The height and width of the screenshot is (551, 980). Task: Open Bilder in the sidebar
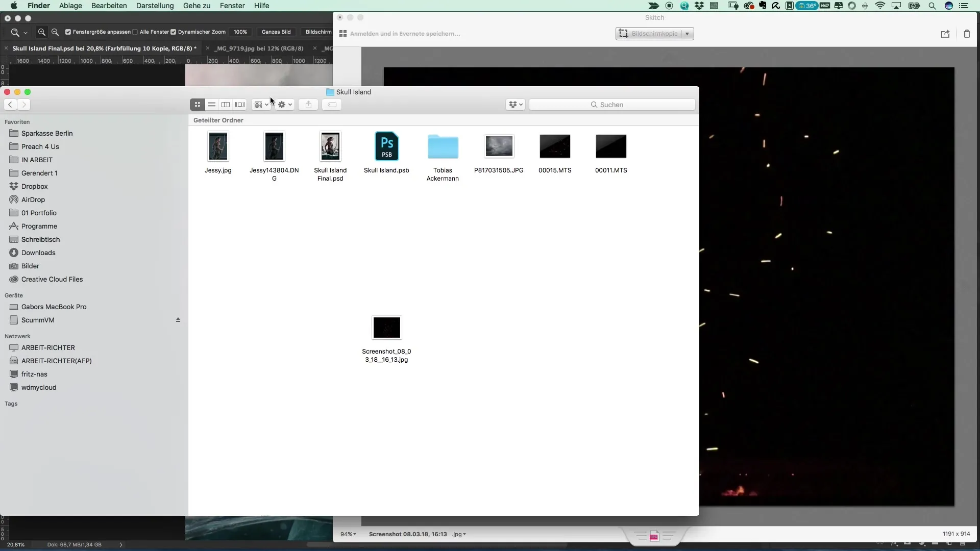point(30,266)
